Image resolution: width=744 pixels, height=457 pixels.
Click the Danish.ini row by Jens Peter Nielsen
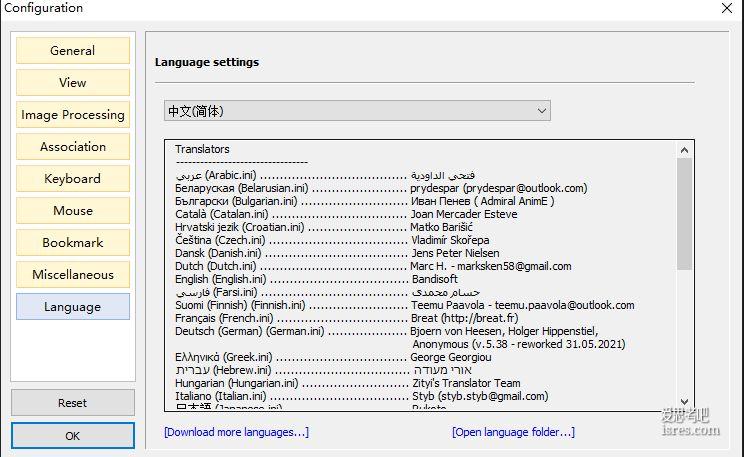click(337, 253)
